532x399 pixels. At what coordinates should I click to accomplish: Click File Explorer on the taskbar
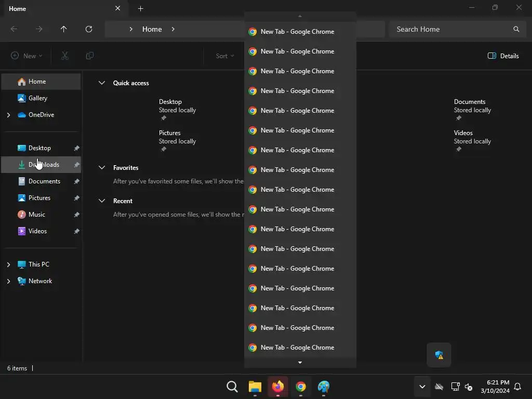255,387
